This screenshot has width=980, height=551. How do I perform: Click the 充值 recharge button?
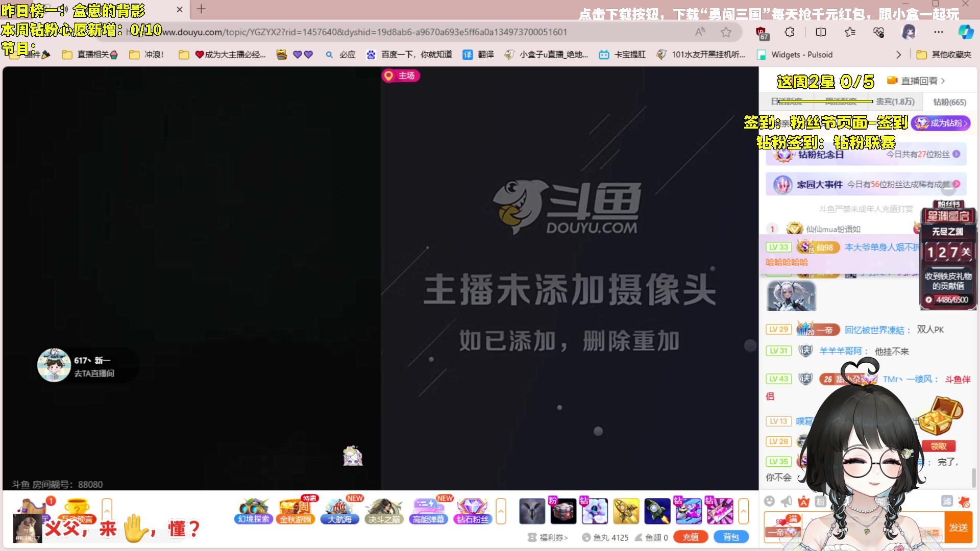691,537
